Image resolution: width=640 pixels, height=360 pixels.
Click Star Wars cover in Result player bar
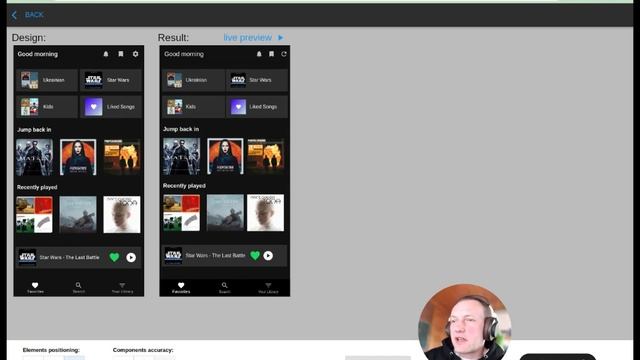(173, 256)
